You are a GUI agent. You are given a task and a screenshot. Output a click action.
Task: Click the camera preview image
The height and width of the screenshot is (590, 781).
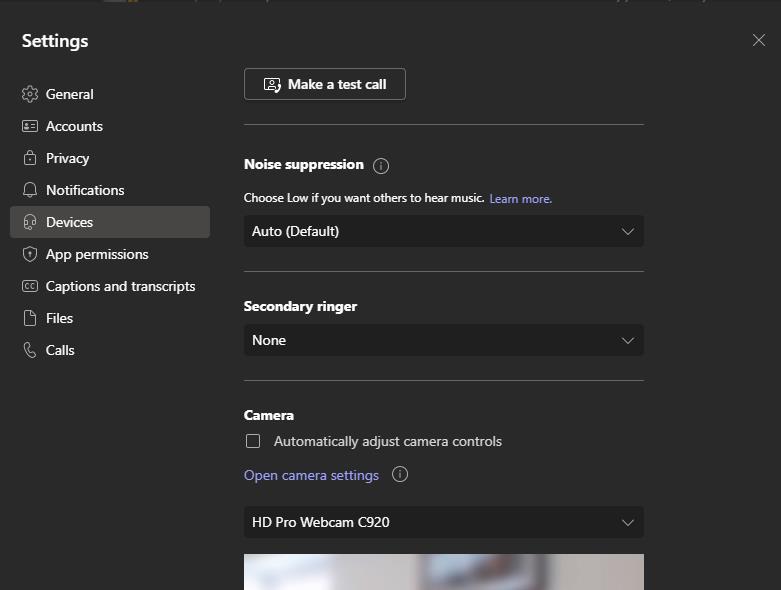click(x=443, y=572)
